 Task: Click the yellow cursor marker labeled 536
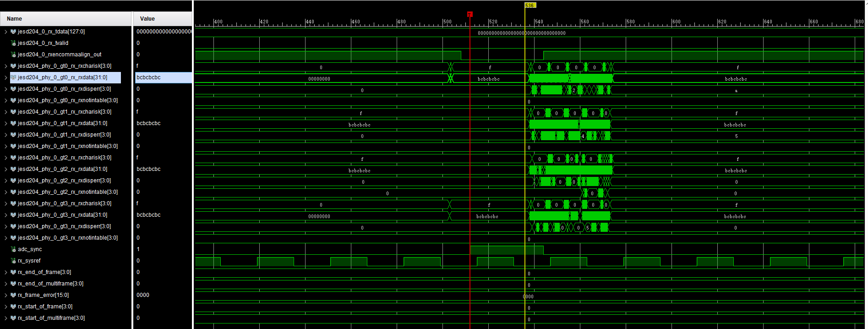point(530,5)
